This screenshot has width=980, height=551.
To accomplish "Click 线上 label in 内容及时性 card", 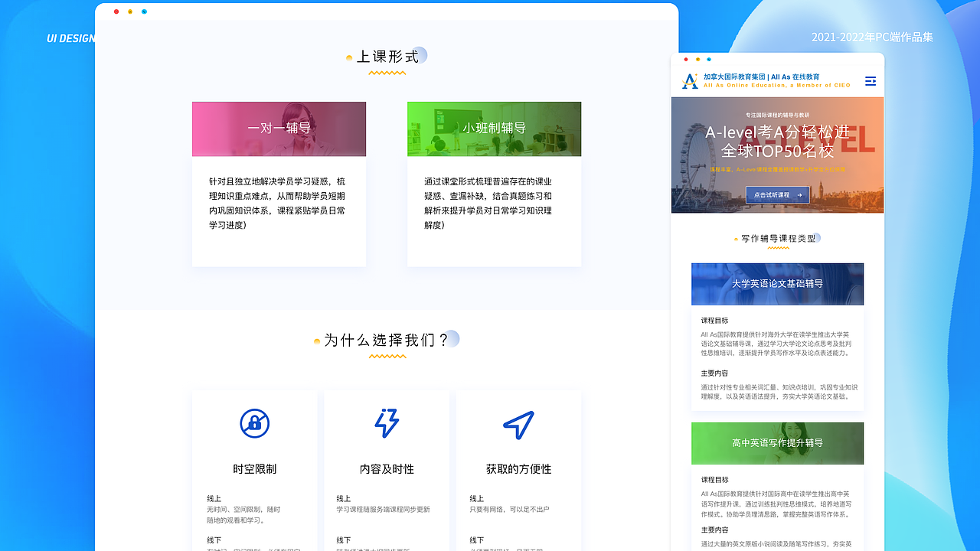I will click(x=343, y=499).
